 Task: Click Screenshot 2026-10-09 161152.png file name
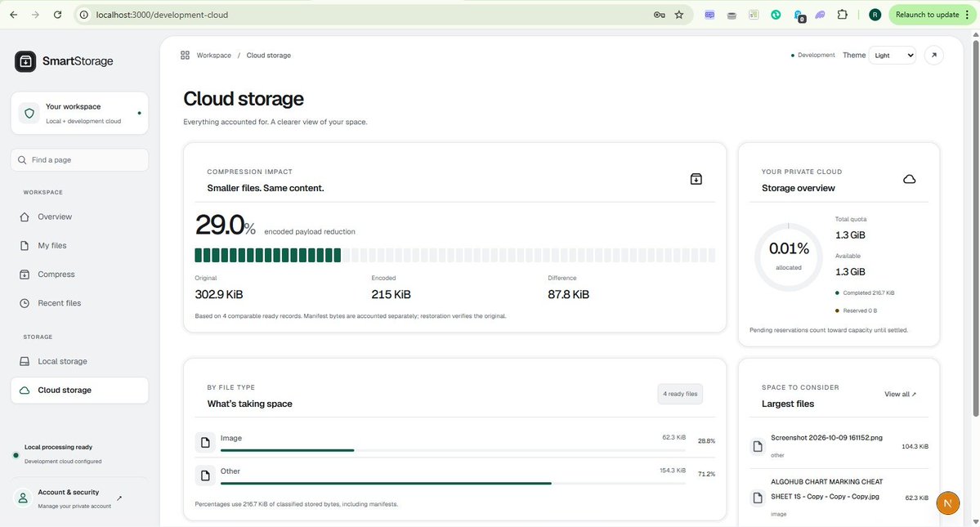(826, 438)
